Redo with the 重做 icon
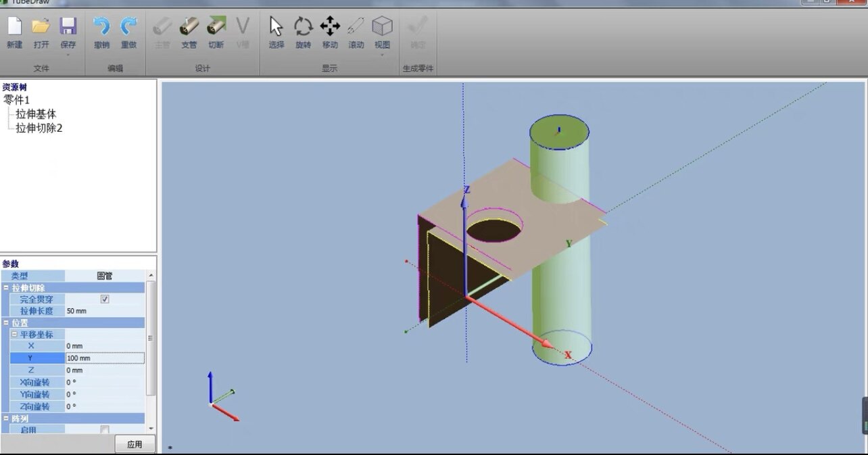 [x=128, y=32]
